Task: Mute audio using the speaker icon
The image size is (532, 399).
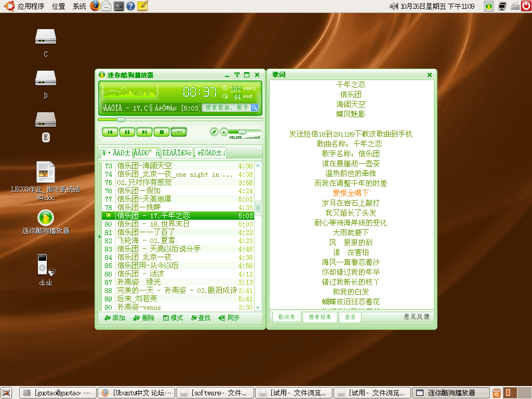Action: click(x=223, y=132)
